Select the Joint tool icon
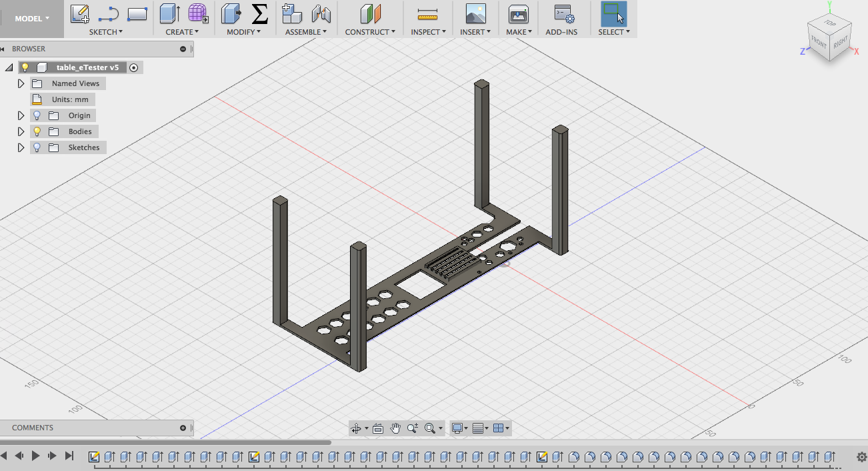 pyautogui.click(x=321, y=13)
